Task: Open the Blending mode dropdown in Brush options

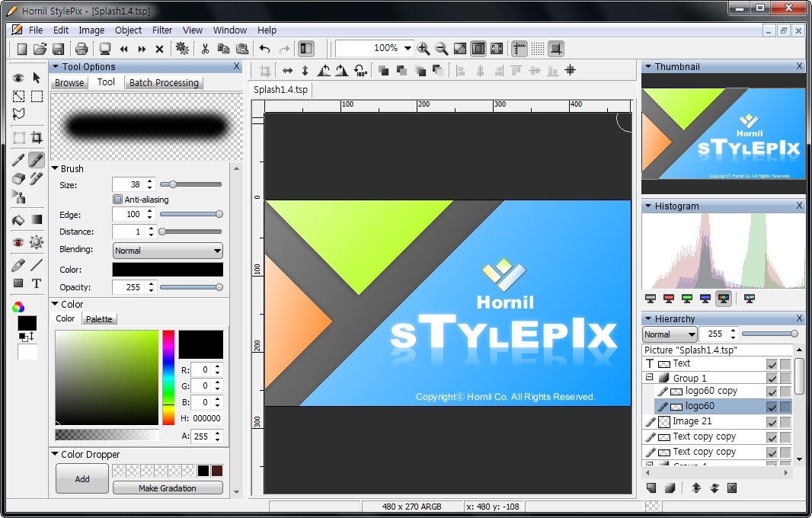Action: (x=168, y=251)
